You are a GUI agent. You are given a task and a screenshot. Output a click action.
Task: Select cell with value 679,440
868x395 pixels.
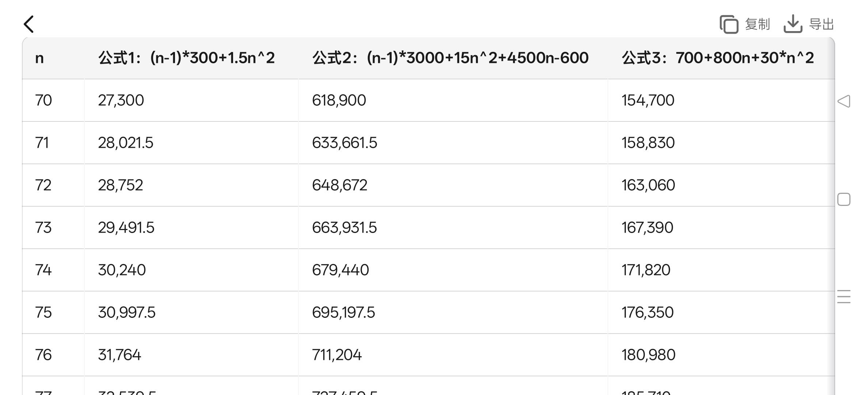tap(340, 270)
